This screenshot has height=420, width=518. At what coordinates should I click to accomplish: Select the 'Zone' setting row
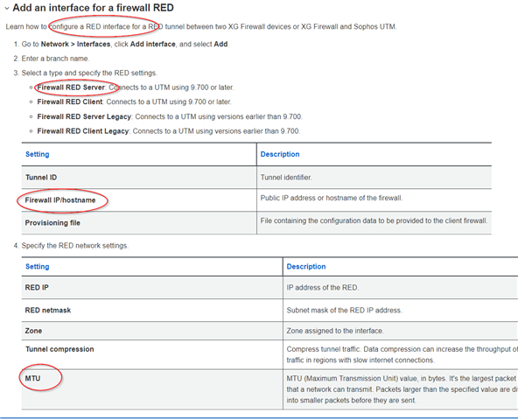click(269, 331)
